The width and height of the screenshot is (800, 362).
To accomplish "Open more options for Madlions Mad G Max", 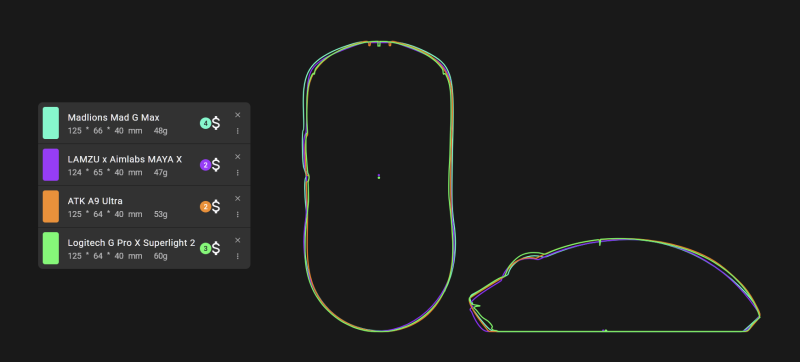I will [x=237, y=131].
